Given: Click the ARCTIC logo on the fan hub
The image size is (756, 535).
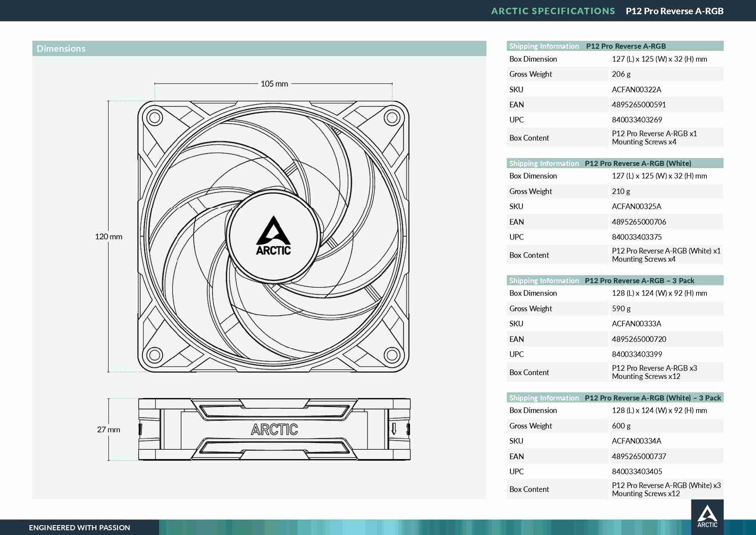Looking at the screenshot, I should [x=273, y=236].
